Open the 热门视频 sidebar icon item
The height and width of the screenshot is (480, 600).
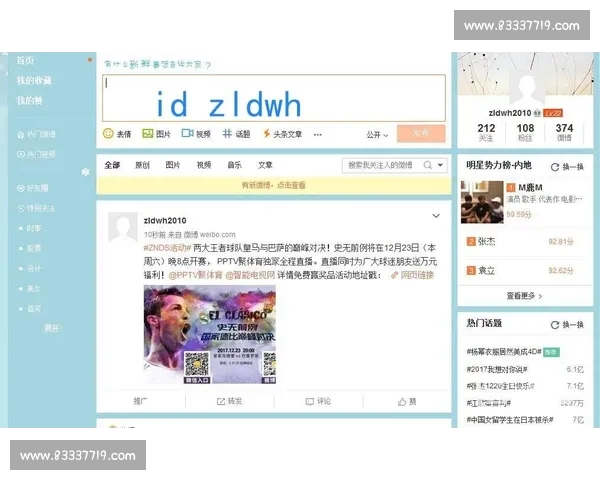click(x=36, y=154)
